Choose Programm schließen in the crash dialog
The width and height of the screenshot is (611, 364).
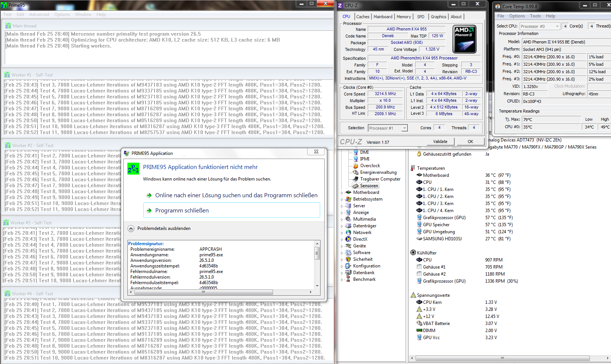point(231,210)
